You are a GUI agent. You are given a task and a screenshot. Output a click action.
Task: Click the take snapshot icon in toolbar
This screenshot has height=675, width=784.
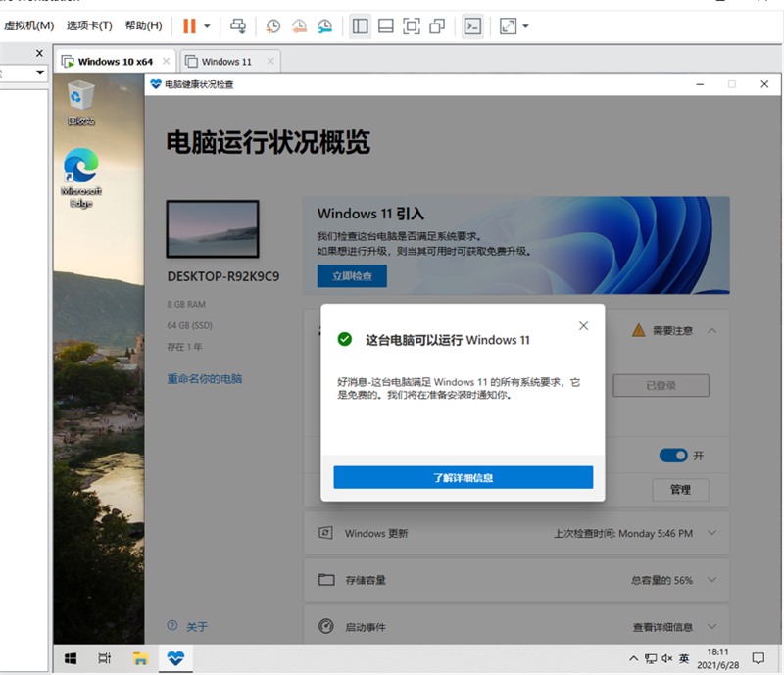tap(273, 26)
